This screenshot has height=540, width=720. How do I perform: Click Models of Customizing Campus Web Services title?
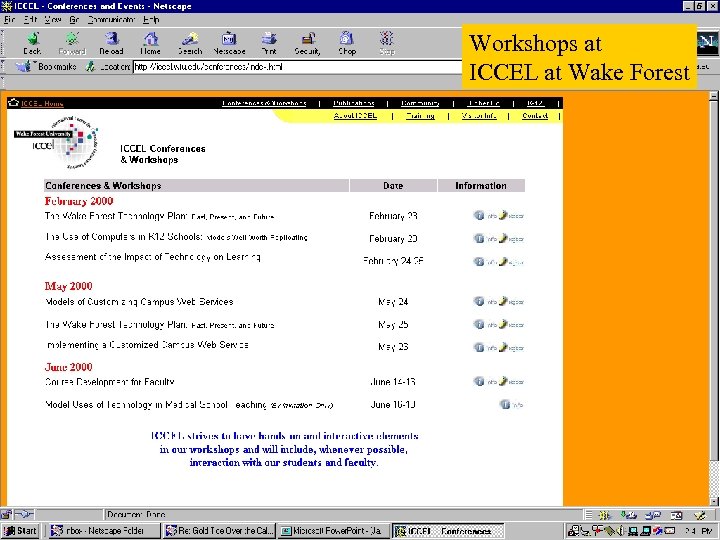[139, 302]
